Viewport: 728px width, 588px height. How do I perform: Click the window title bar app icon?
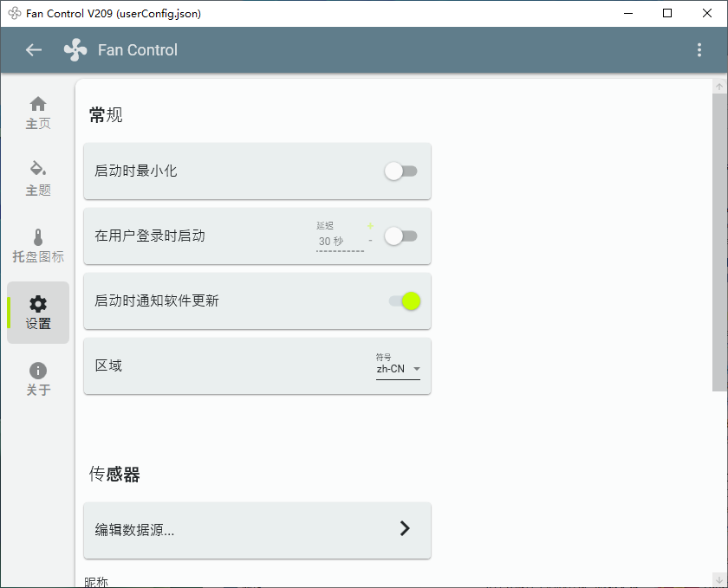click(x=15, y=13)
